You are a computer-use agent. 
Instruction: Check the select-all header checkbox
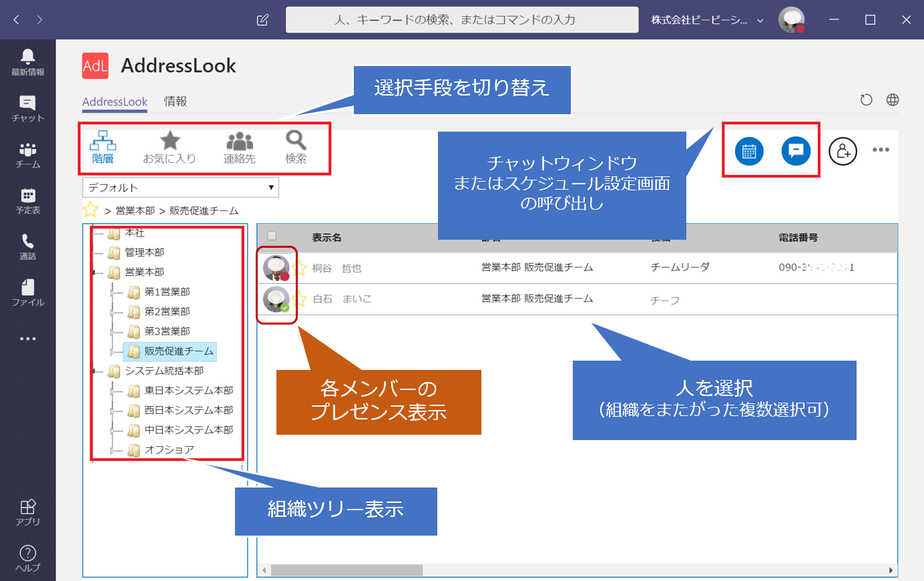272,236
